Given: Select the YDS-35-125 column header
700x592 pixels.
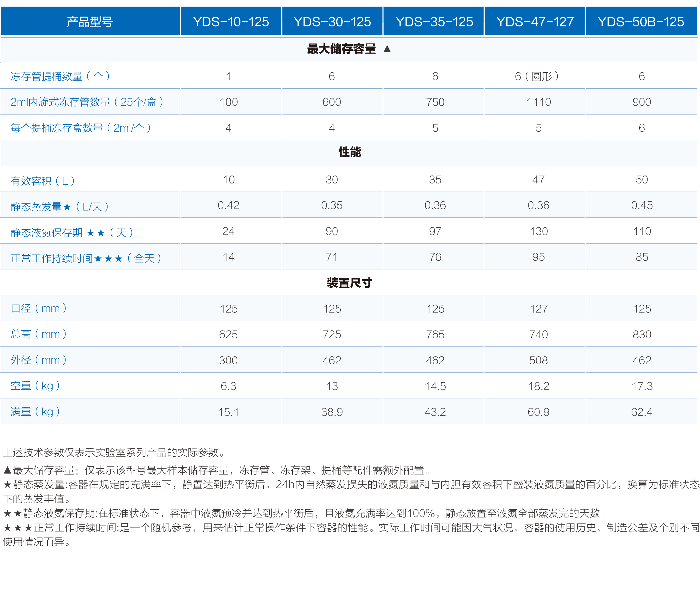Looking at the screenshot, I should pyautogui.click(x=434, y=21).
